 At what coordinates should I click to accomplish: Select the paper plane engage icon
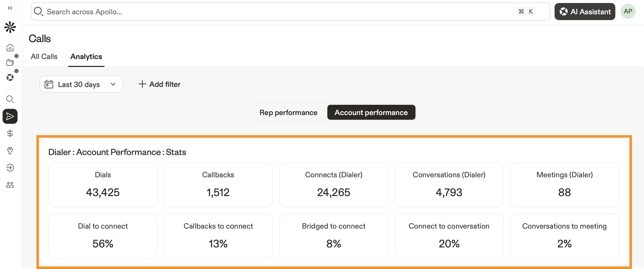point(10,116)
